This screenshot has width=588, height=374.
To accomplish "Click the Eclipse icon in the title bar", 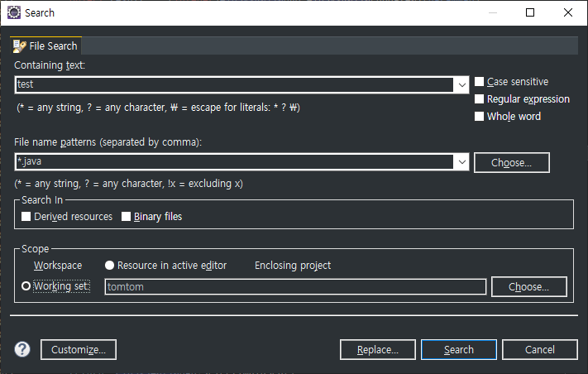I will pyautogui.click(x=14, y=12).
